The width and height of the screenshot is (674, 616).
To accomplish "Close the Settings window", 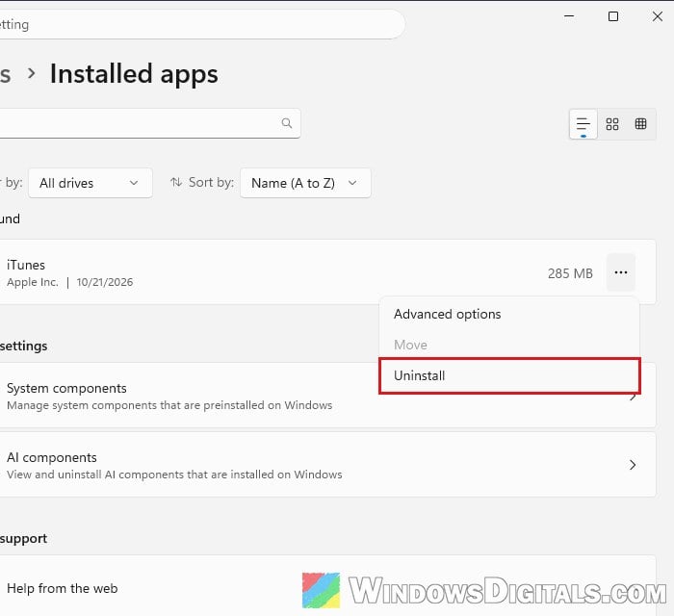I will 658,16.
